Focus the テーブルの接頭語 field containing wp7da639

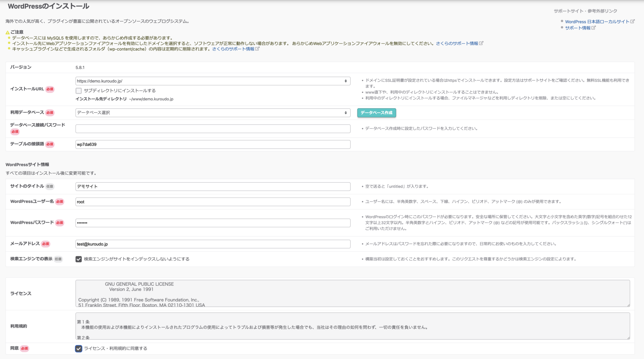[213, 144]
